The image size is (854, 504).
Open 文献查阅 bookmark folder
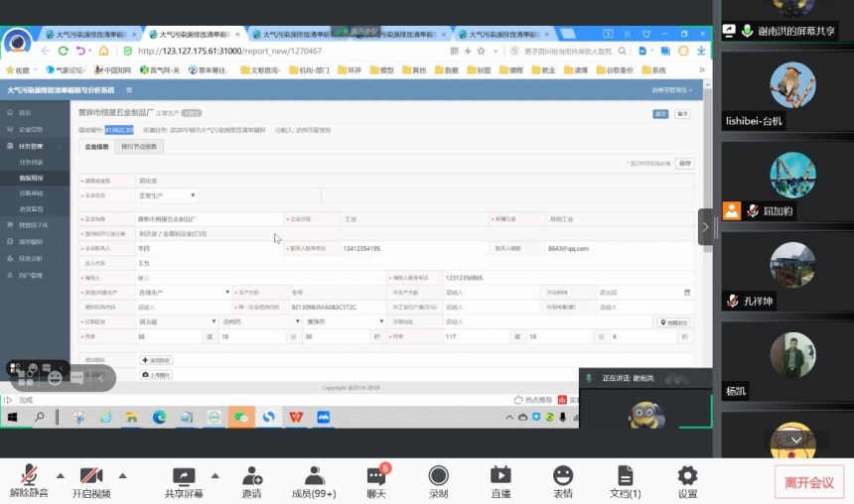(x=260, y=70)
